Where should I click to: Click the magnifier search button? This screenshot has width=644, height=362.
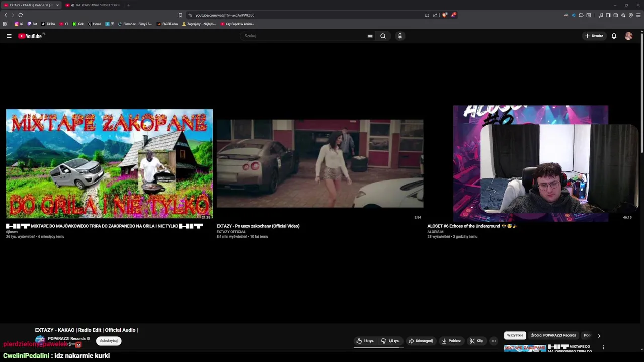pos(383,36)
